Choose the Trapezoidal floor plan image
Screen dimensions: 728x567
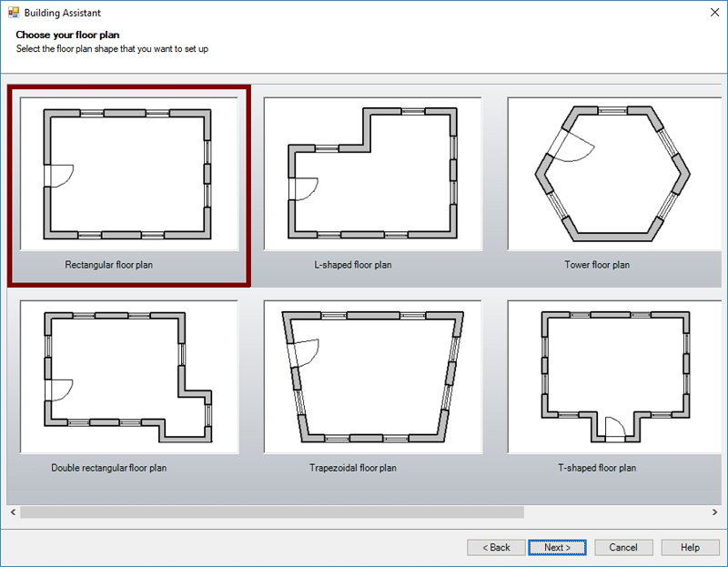click(372, 377)
